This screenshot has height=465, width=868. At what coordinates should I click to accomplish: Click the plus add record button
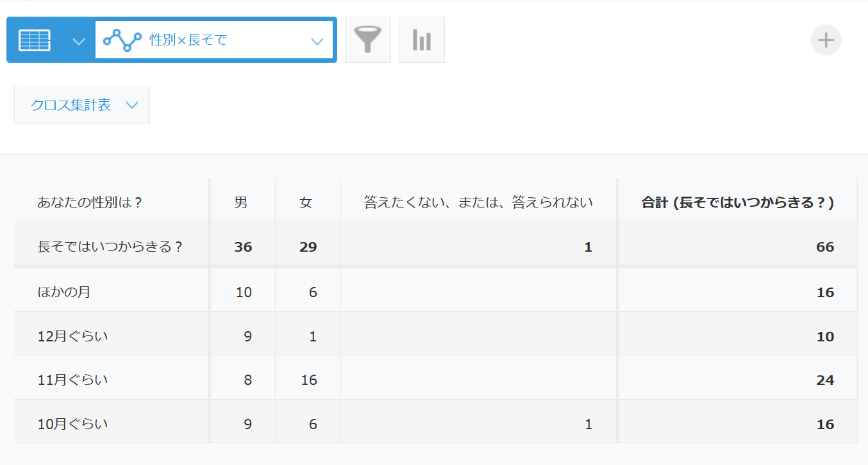pos(826,40)
